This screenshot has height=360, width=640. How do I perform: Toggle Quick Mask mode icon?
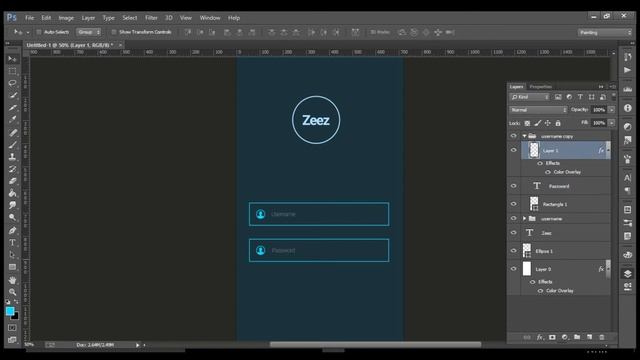tap(12, 328)
